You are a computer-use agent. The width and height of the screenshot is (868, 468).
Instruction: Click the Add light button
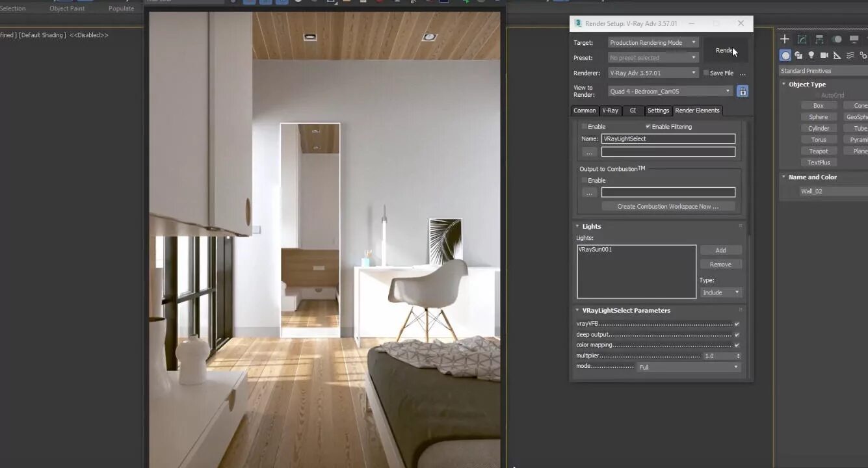click(x=720, y=250)
